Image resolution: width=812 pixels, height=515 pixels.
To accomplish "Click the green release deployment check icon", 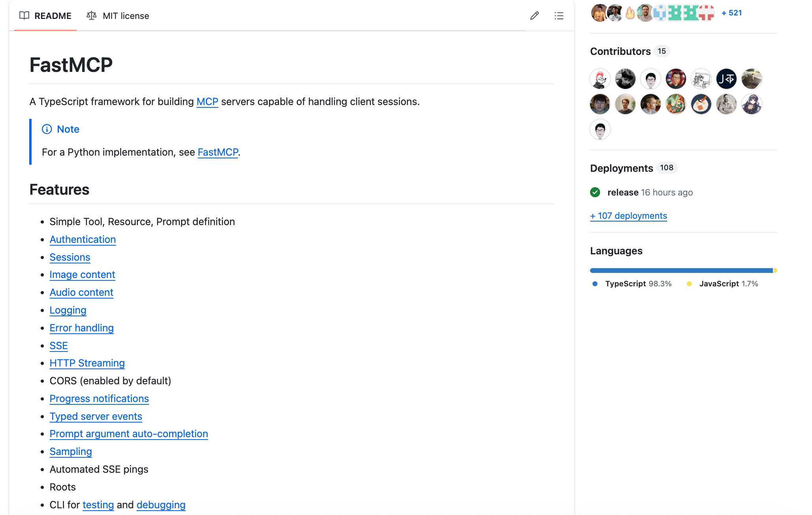I will click(595, 192).
